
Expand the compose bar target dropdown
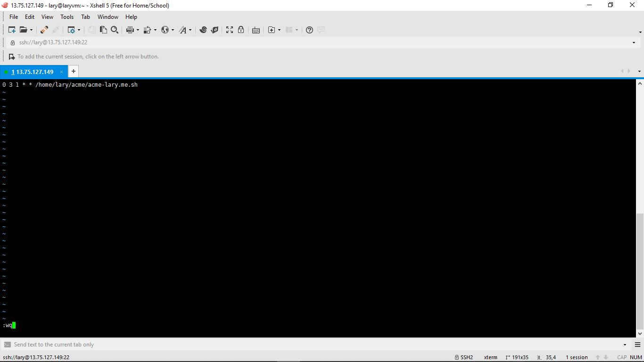(x=625, y=345)
